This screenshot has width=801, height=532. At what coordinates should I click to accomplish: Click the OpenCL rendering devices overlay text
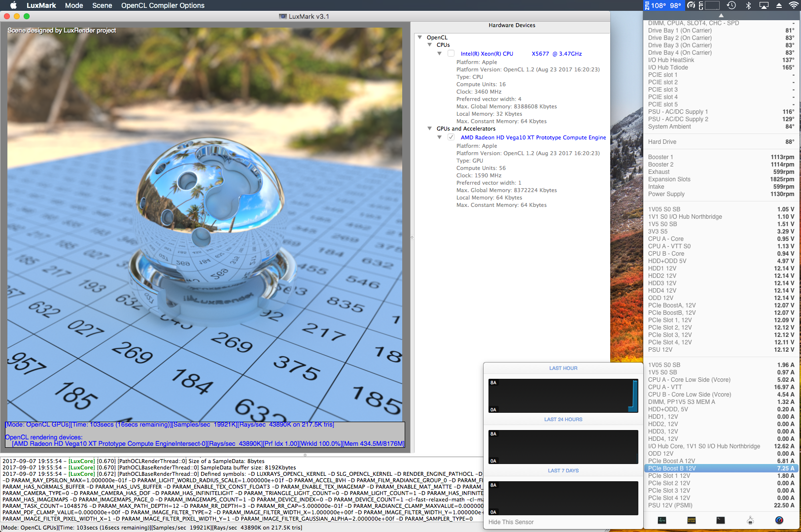(x=43, y=437)
